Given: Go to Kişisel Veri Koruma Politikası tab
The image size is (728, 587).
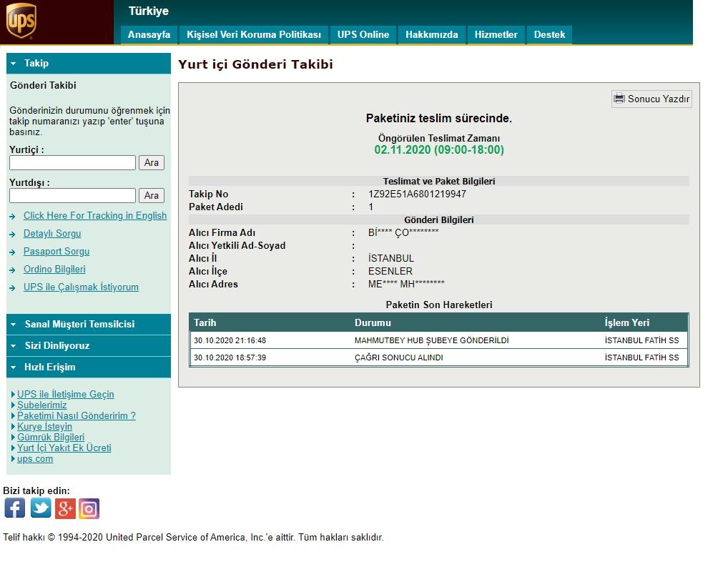Looking at the screenshot, I should tap(254, 35).
